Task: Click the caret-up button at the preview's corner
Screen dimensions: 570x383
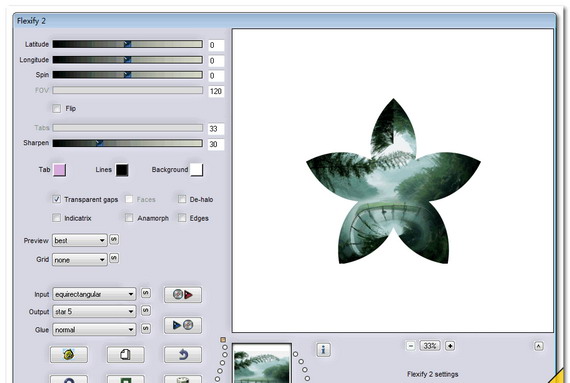Action: point(538,346)
